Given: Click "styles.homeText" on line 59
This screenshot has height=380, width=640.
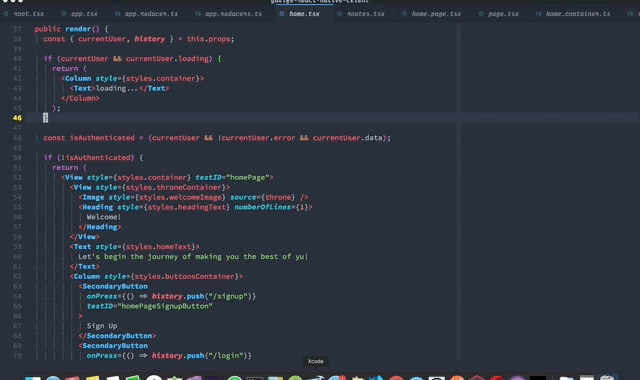Looking at the screenshot, I should coord(158,247).
